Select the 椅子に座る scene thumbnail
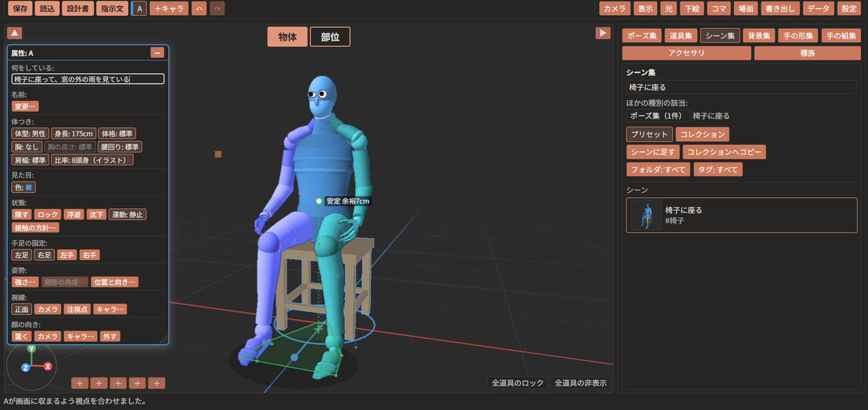The image size is (868, 410). click(x=646, y=215)
